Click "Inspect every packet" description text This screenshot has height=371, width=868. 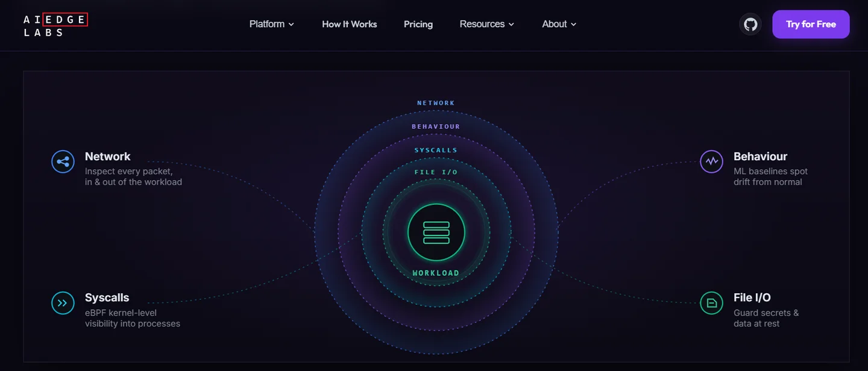pos(133,176)
